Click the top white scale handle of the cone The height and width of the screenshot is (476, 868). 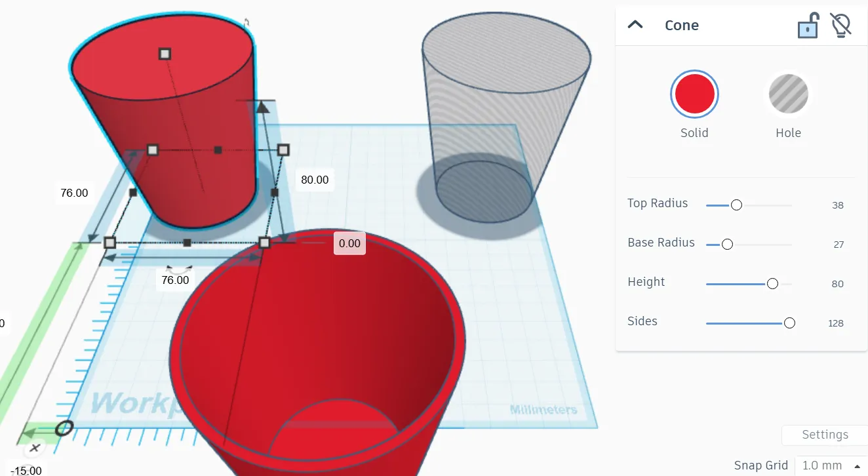point(163,54)
